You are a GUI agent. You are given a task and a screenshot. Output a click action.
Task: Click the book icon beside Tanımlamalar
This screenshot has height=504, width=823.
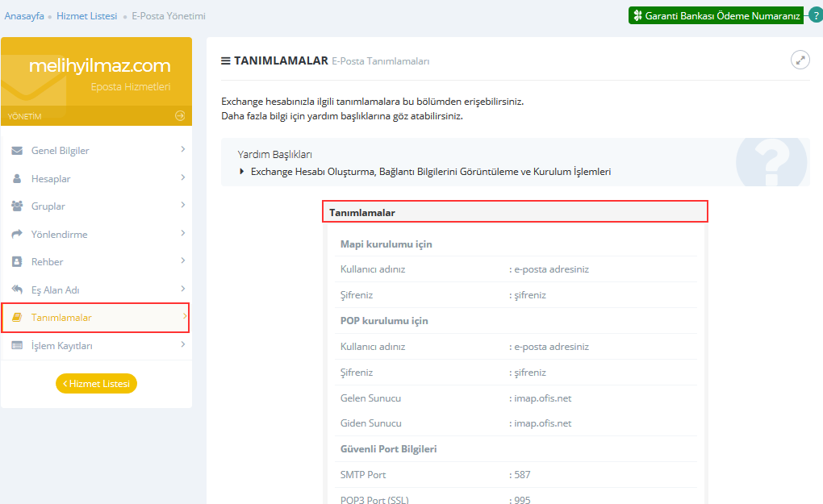click(x=17, y=318)
